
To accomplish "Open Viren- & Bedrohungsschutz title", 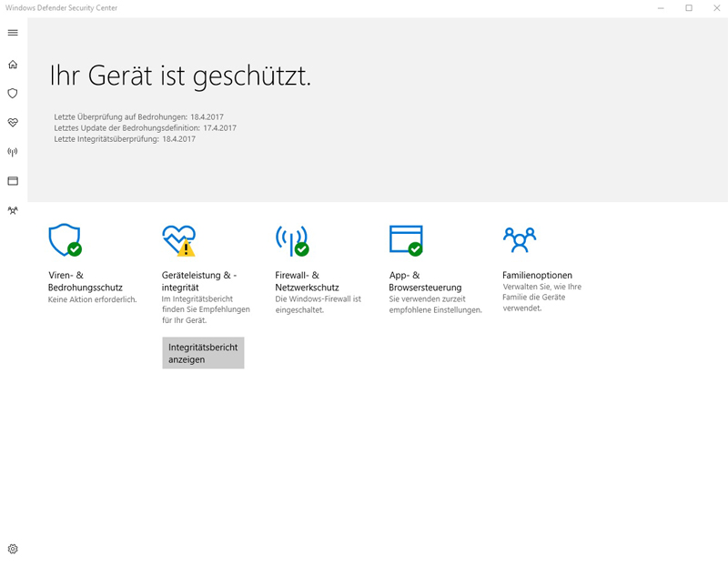I will pos(86,281).
